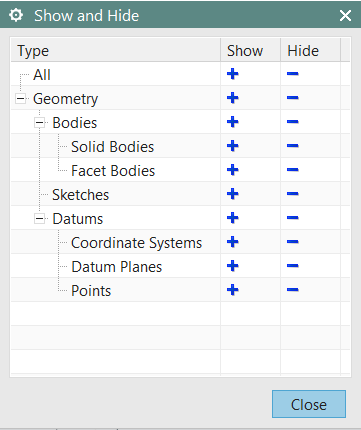Hide Points with the minus icon
Viewport: 361px width, 430px height.
tap(292, 290)
